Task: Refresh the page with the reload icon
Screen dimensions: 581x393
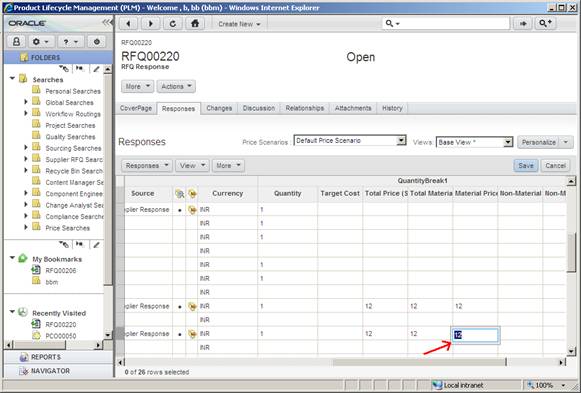Action: pos(172,24)
